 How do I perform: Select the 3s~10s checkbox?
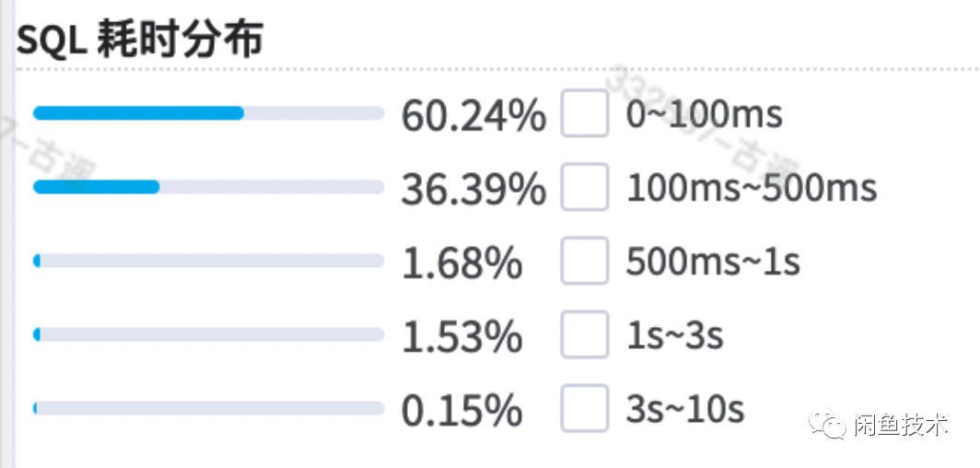[x=585, y=409]
